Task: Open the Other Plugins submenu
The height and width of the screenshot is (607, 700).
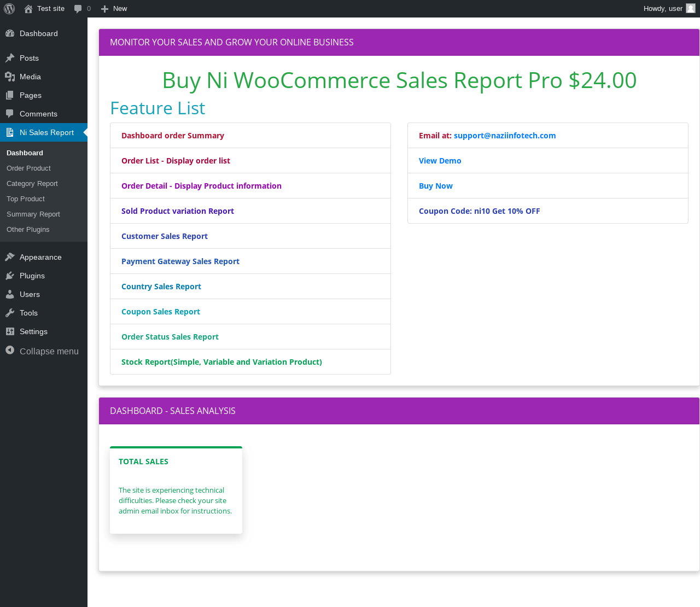Action: 44,230
